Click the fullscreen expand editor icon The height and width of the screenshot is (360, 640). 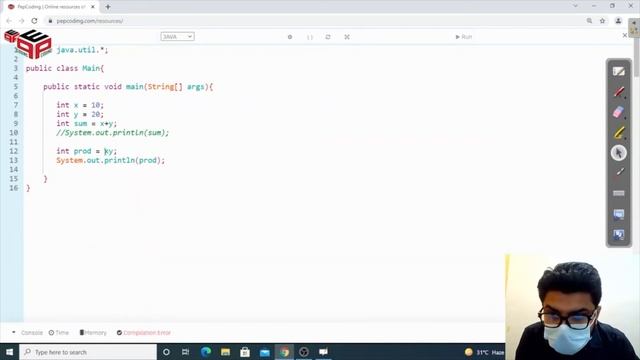347,37
